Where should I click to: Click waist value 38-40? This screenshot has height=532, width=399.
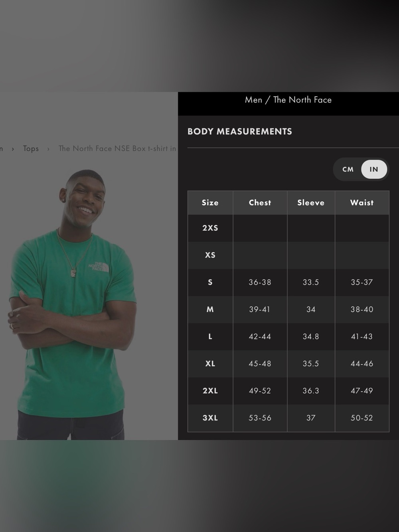click(362, 309)
